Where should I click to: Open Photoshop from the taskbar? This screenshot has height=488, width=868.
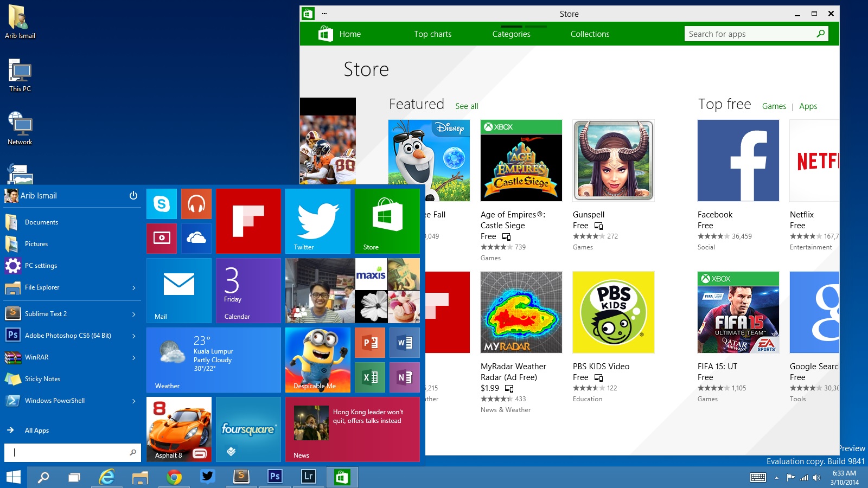pos(275,477)
